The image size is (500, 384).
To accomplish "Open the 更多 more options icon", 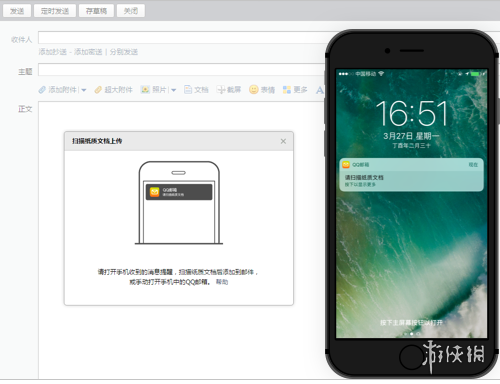I will (x=287, y=89).
